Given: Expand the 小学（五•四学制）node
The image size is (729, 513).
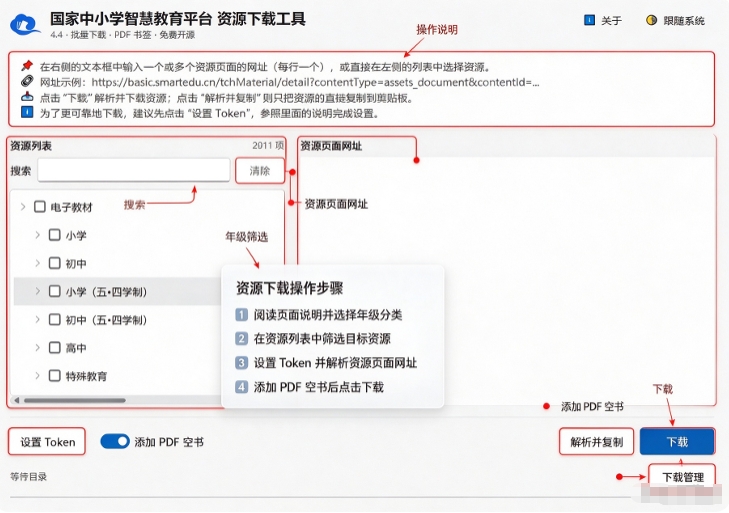Looking at the screenshot, I should (x=38, y=291).
